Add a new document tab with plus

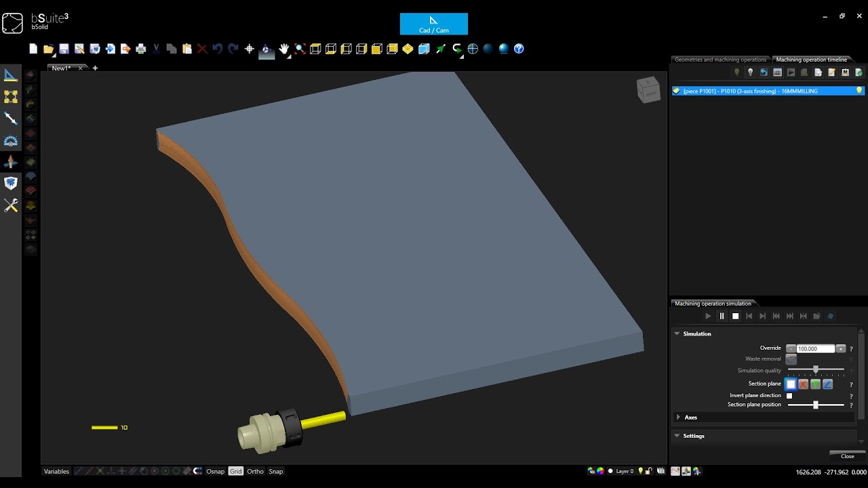click(x=95, y=68)
